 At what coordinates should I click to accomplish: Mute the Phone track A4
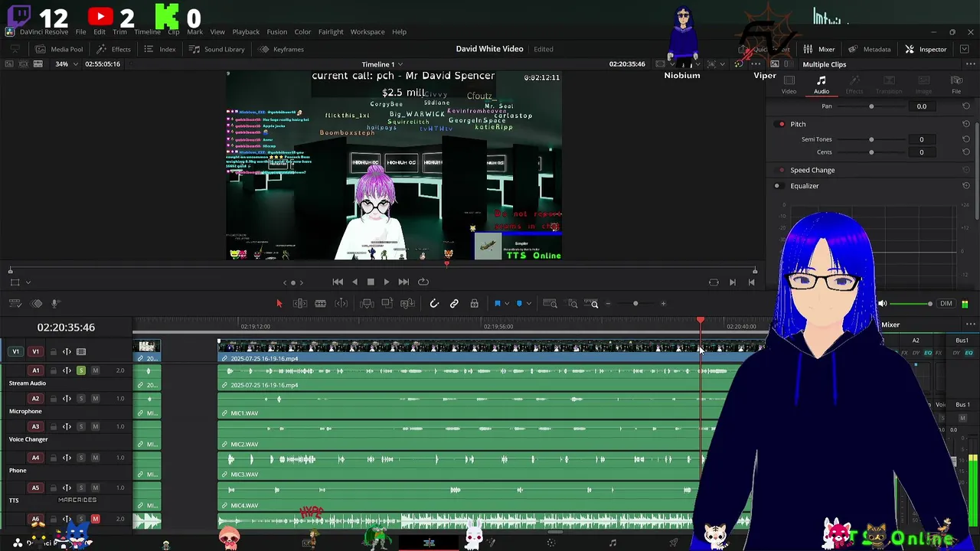click(x=95, y=458)
